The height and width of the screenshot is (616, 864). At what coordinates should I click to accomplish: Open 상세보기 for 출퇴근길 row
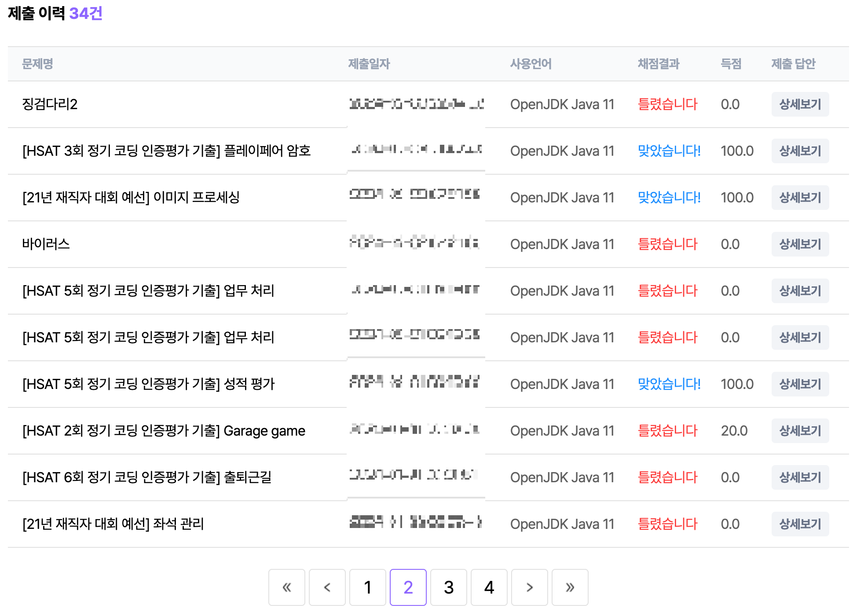point(800,477)
